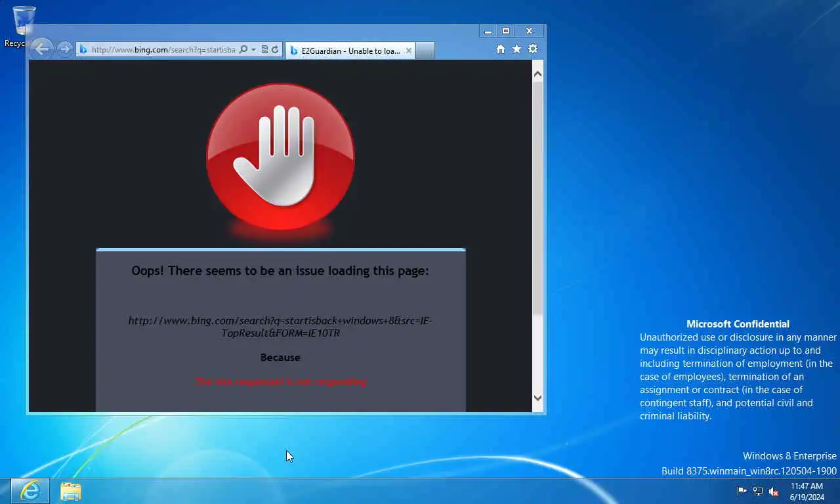
Task: Refresh the page with the reload icon
Action: [x=275, y=49]
